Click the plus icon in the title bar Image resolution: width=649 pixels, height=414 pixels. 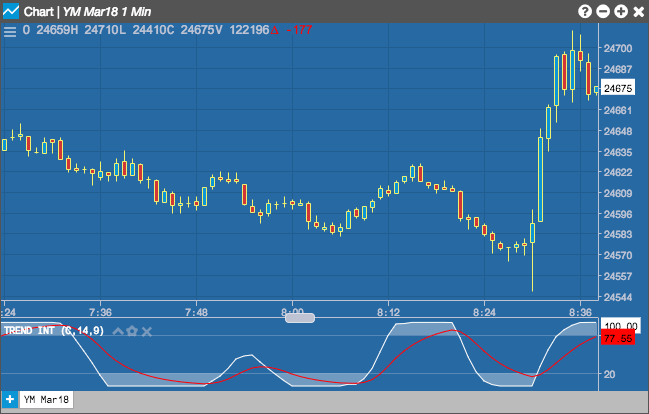click(x=621, y=11)
